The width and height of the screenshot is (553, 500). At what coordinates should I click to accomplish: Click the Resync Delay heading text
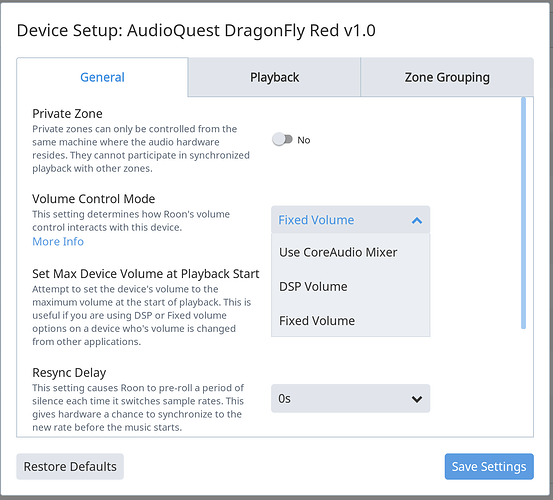(69, 373)
